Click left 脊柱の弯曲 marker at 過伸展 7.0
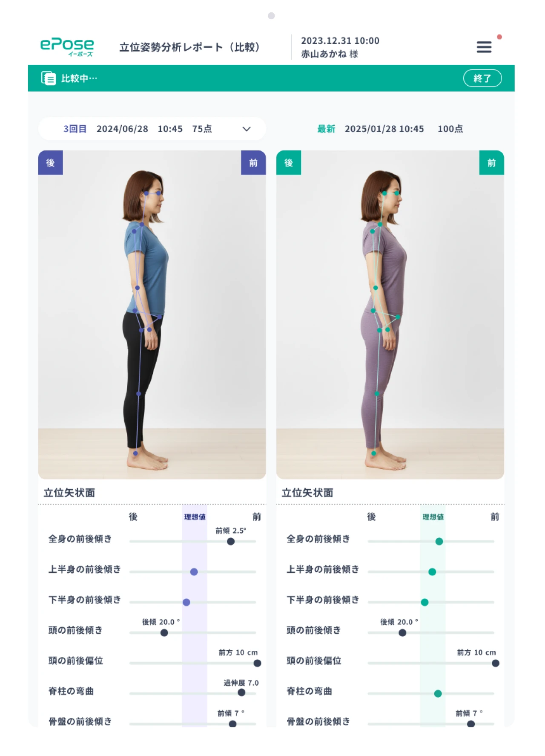The width and height of the screenshot is (545, 756). click(x=241, y=693)
